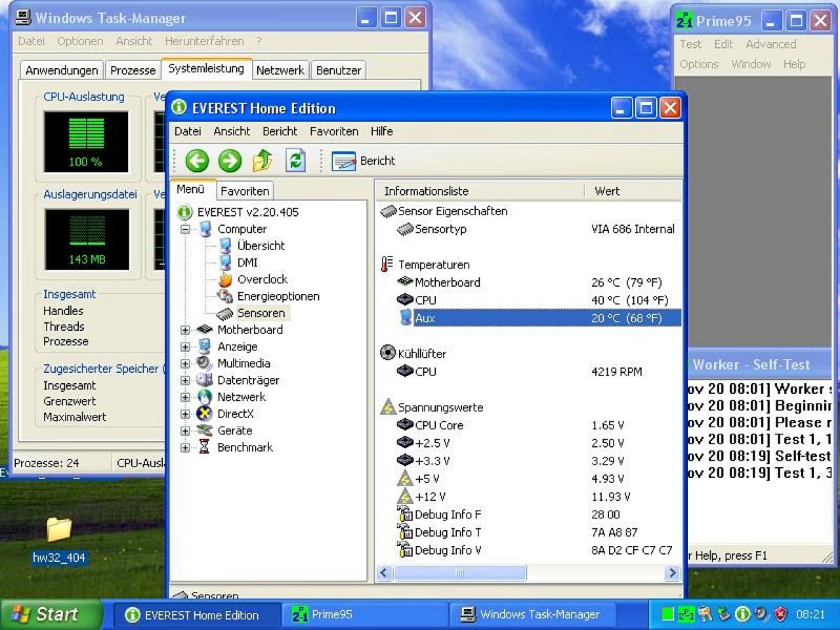Expand the Netzwerk tree node

point(185,397)
